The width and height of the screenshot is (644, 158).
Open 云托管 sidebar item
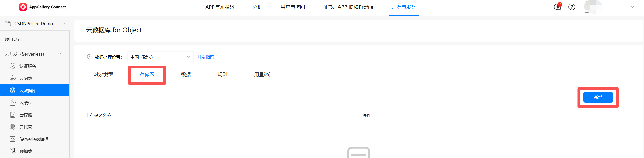tap(34, 127)
